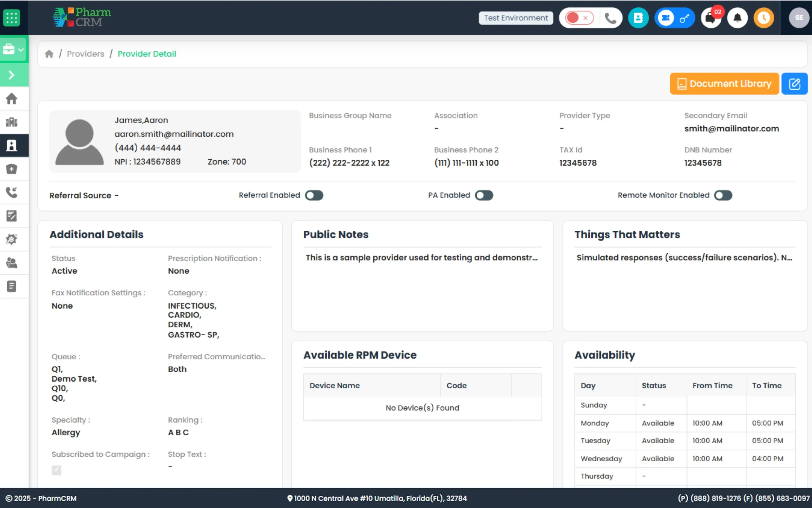
Task: Select the Monday availability row
Action: 684,423
